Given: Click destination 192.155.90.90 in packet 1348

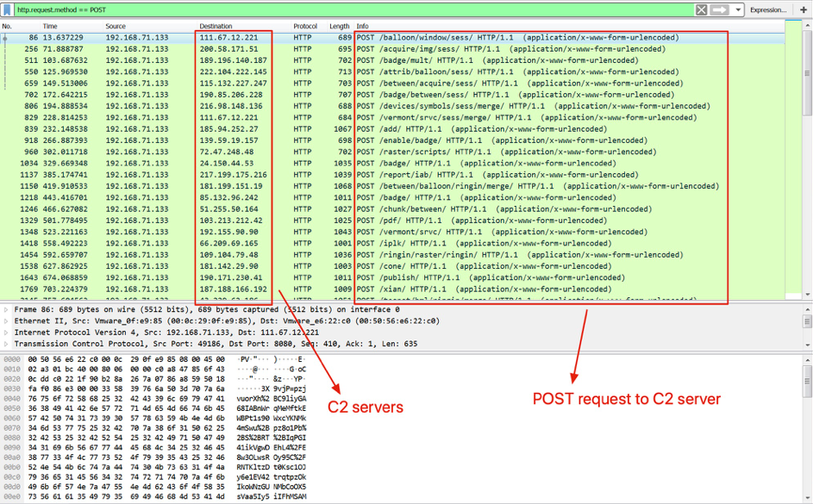Looking at the screenshot, I should [x=228, y=232].
